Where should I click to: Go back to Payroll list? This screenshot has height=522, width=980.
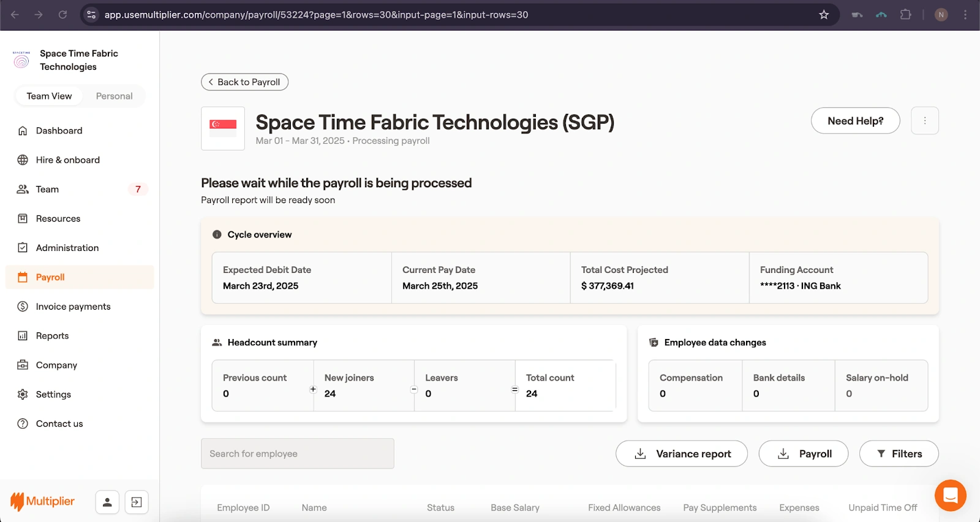pos(244,82)
